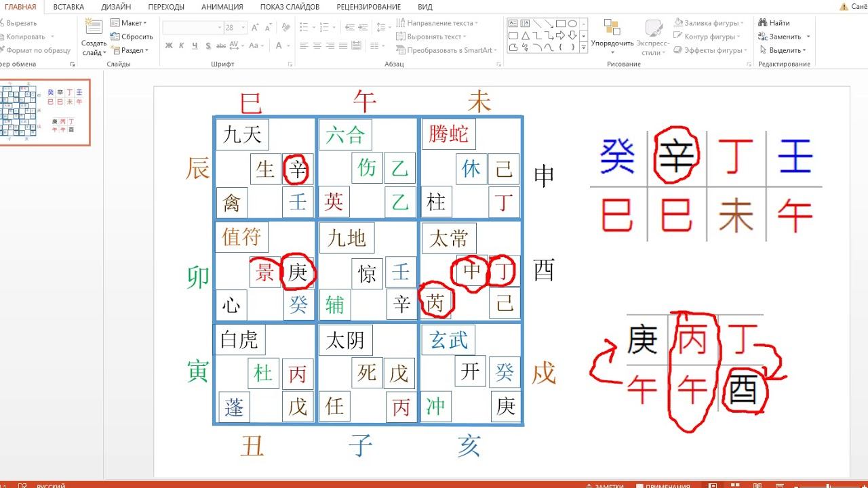The width and height of the screenshot is (868, 488).
Task: Open the character spacing AV menu
Action: [x=238, y=45]
